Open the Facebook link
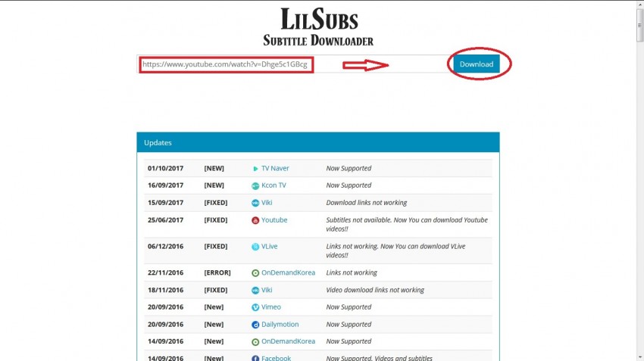644x361 pixels. tap(276, 358)
